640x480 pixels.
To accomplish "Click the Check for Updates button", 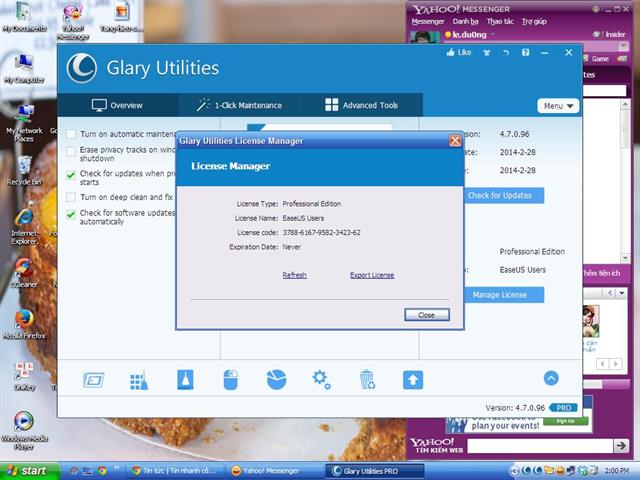I will click(x=504, y=196).
